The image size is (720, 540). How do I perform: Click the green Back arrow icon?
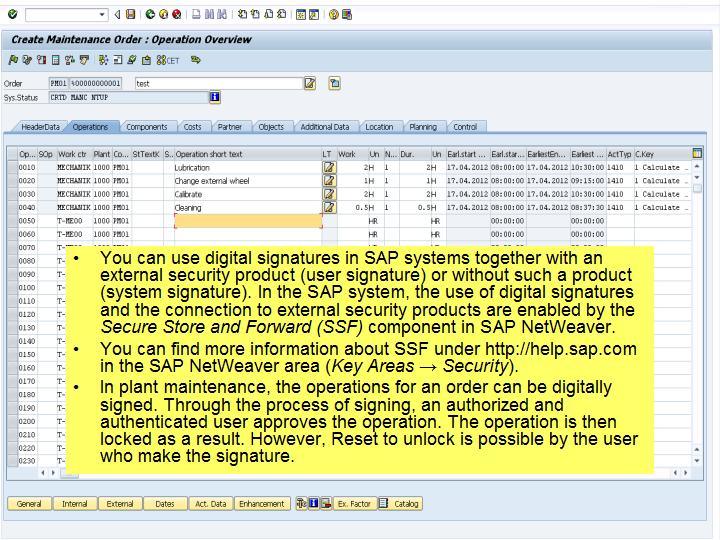pos(150,14)
